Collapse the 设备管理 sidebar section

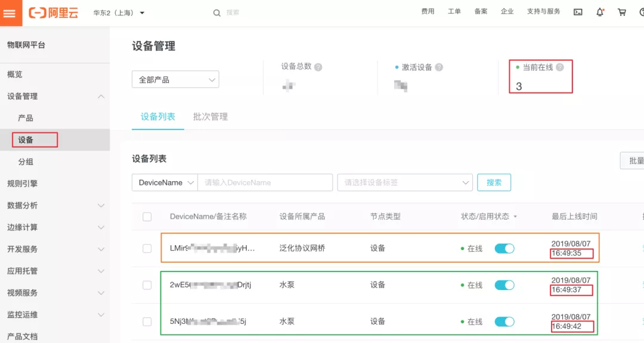click(101, 96)
